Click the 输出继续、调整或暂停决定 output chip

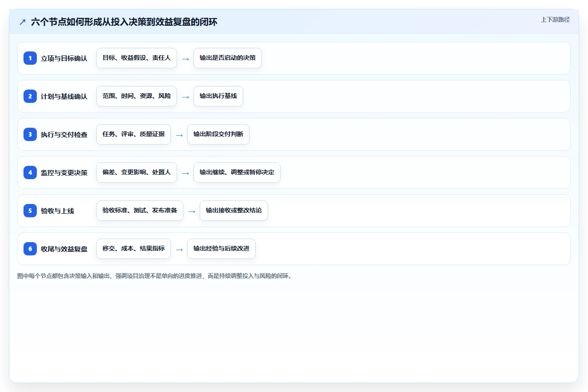(237, 172)
